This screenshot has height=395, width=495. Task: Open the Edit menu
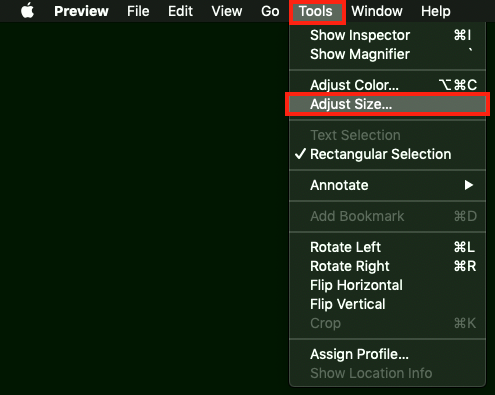(x=180, y=11)
